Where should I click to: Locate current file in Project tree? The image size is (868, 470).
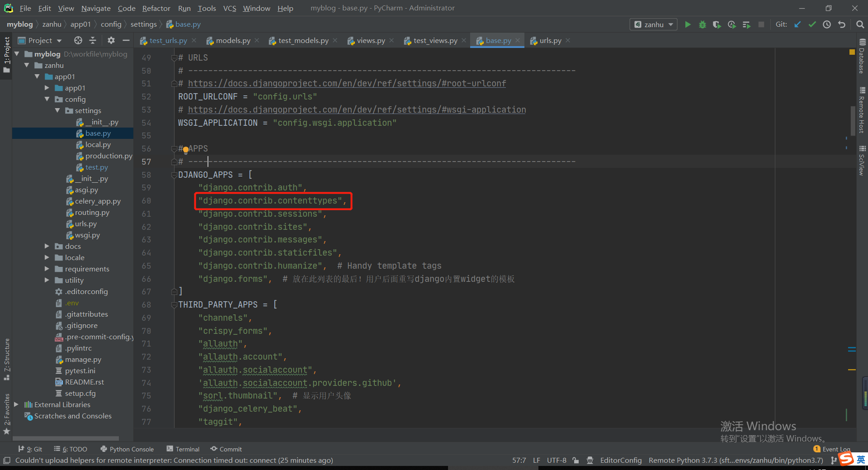78,40
